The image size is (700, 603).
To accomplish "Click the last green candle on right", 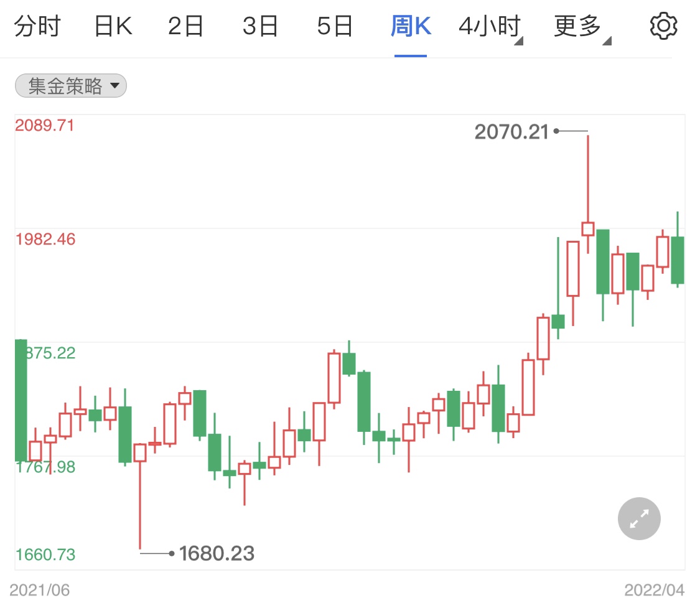I will 678,260.
